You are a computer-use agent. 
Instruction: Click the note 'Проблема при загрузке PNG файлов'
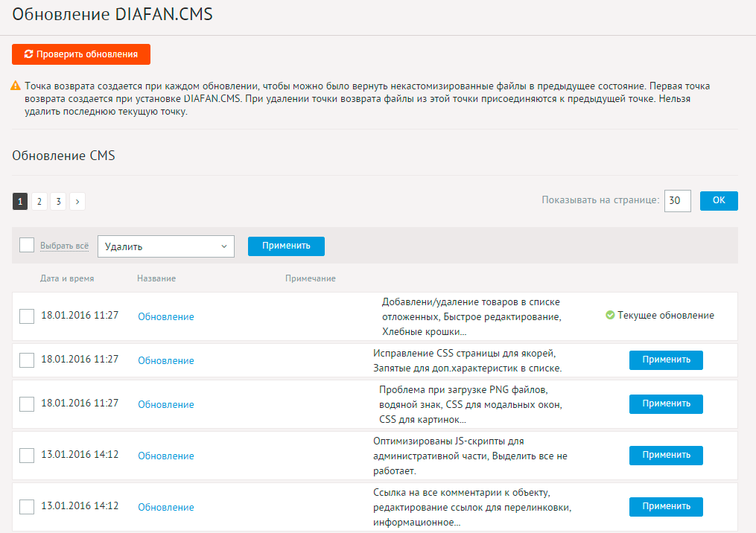click(471, 404)
